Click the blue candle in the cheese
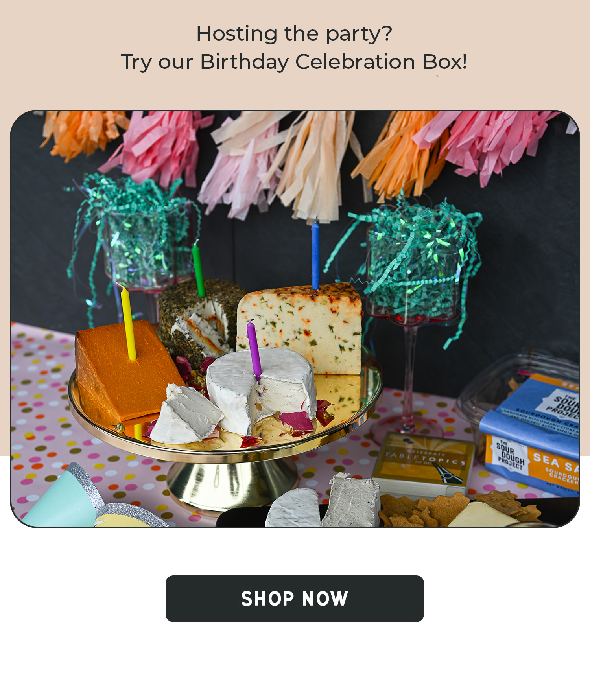The height and width of the screenshot is (700, 590). point(315,254)
